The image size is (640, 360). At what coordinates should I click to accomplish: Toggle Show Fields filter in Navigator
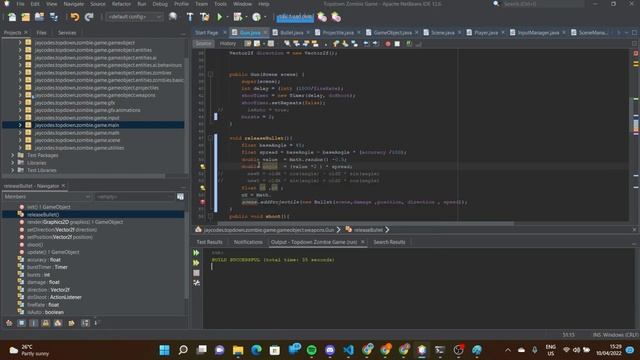21,323
